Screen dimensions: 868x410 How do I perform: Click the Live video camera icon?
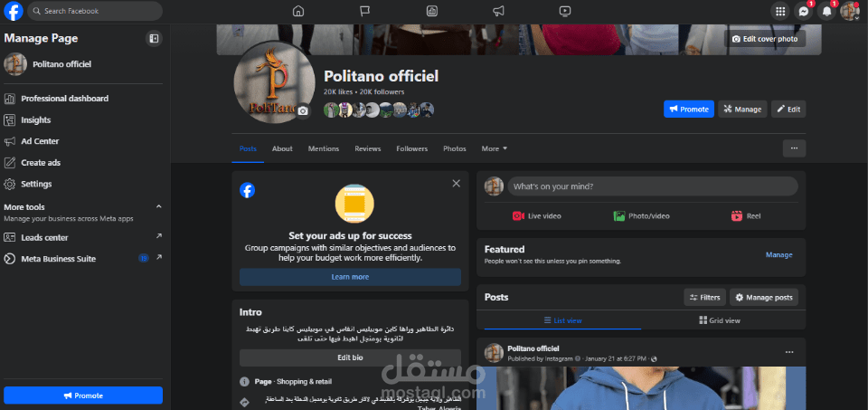click(518, 216)
